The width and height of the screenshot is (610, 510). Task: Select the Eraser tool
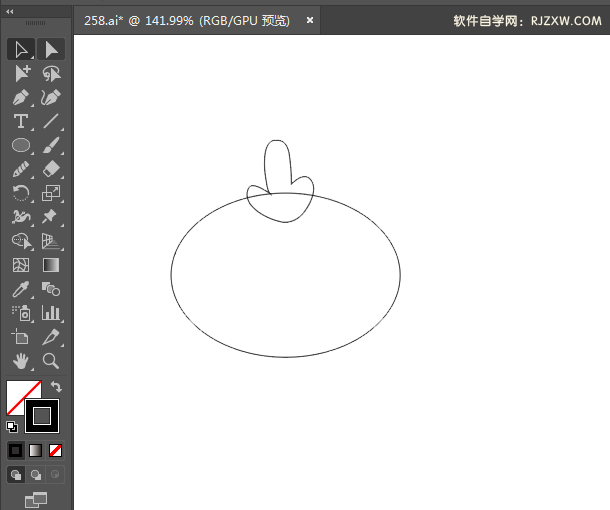(x=52, y=169)
